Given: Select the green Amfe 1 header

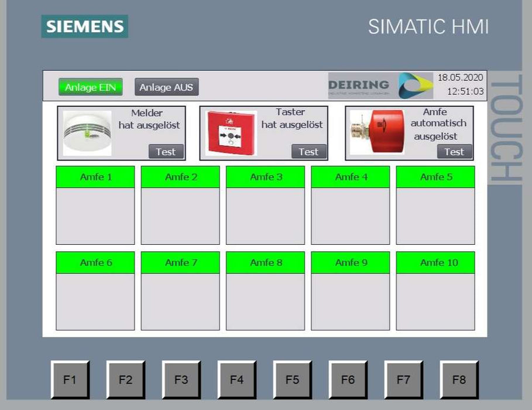Looking at the screenshot, I should 95,177.
